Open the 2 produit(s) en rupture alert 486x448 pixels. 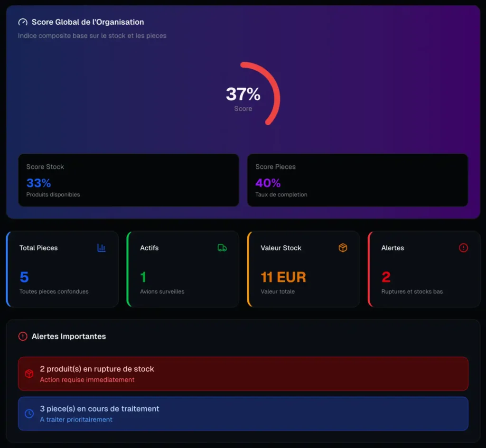coord(243,374)
